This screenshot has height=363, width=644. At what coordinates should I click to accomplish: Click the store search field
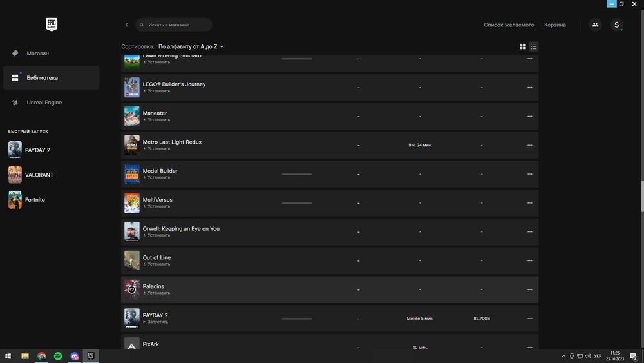point(175,25)
